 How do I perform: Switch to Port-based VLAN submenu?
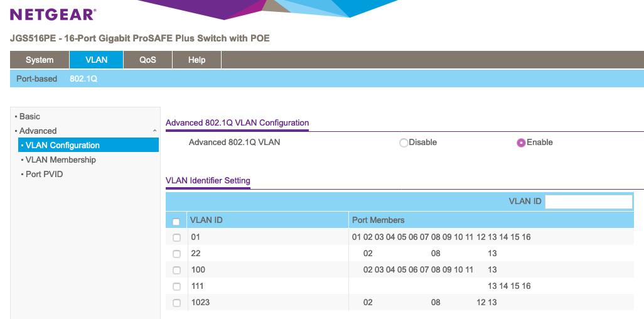36,78
